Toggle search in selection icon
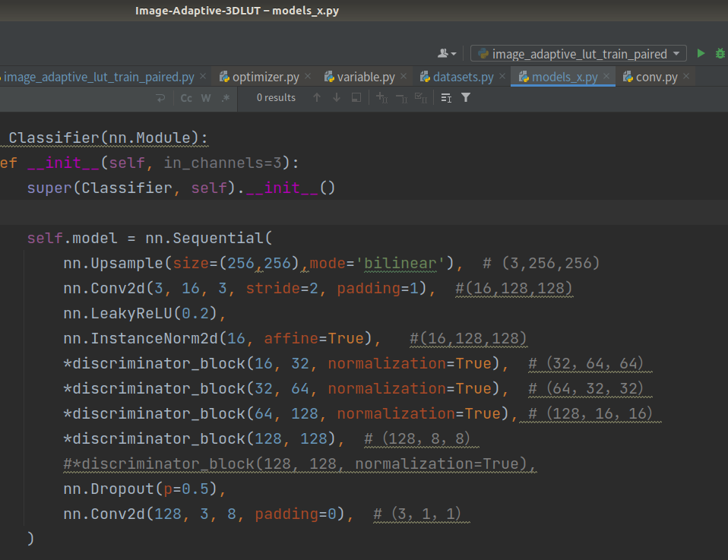The image size is (728, 560). [x=356, y=97]
